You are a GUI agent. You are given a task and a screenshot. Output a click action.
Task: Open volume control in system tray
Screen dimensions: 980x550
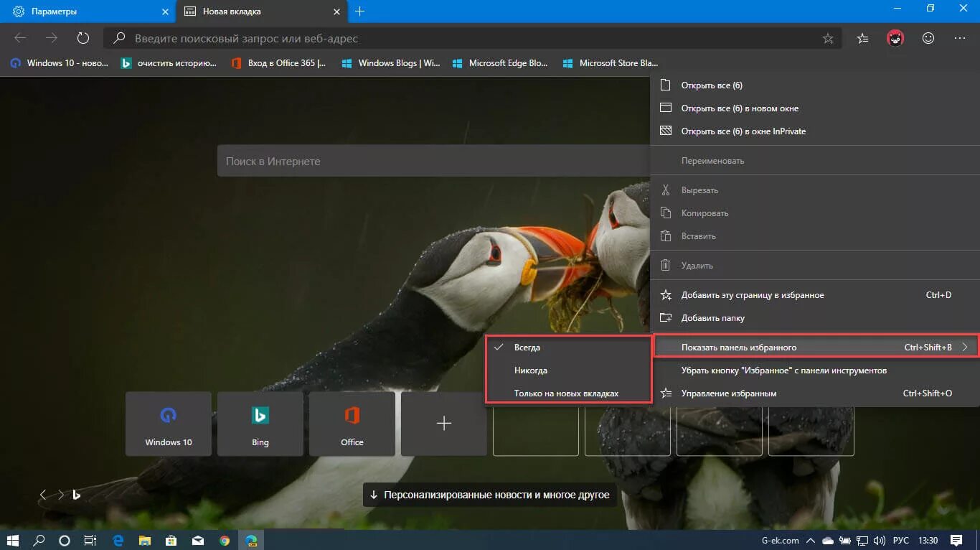point(880,540)
